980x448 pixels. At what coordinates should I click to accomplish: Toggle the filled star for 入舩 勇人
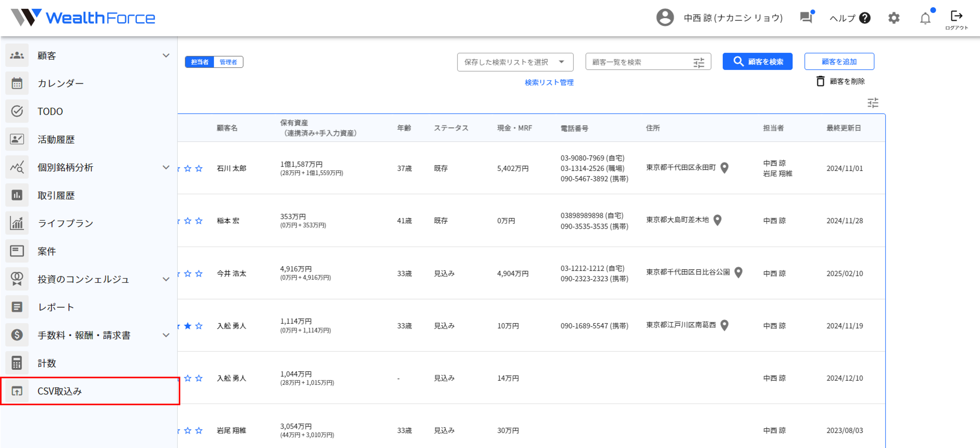coord(188,326)
